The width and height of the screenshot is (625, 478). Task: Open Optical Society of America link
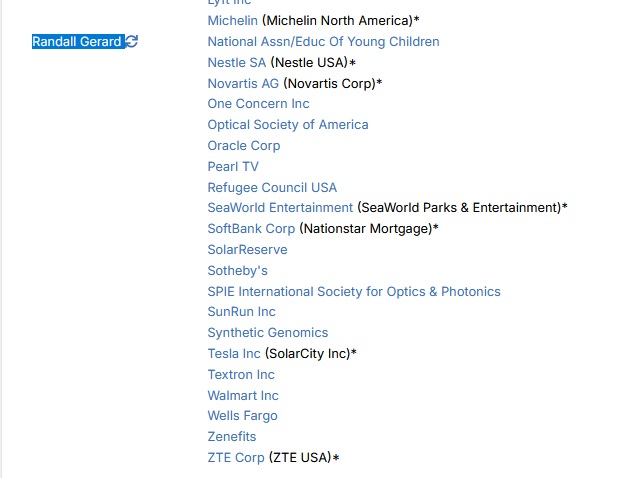[x=288, y=125]
